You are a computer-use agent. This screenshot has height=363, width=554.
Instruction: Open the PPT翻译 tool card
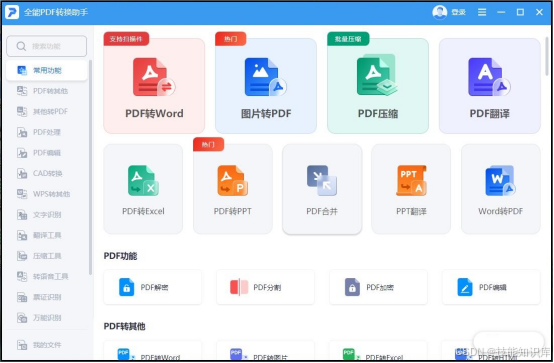click(x=411, y=189)
